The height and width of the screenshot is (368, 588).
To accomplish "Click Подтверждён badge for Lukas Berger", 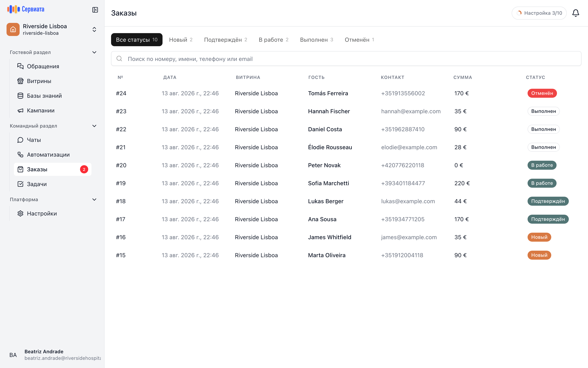I will click(x=548, y=201).
